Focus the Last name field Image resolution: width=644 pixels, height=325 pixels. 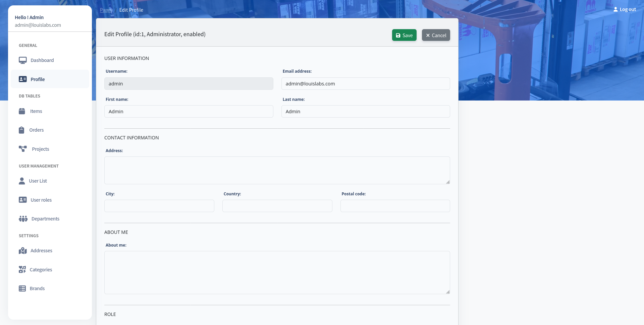366,112
